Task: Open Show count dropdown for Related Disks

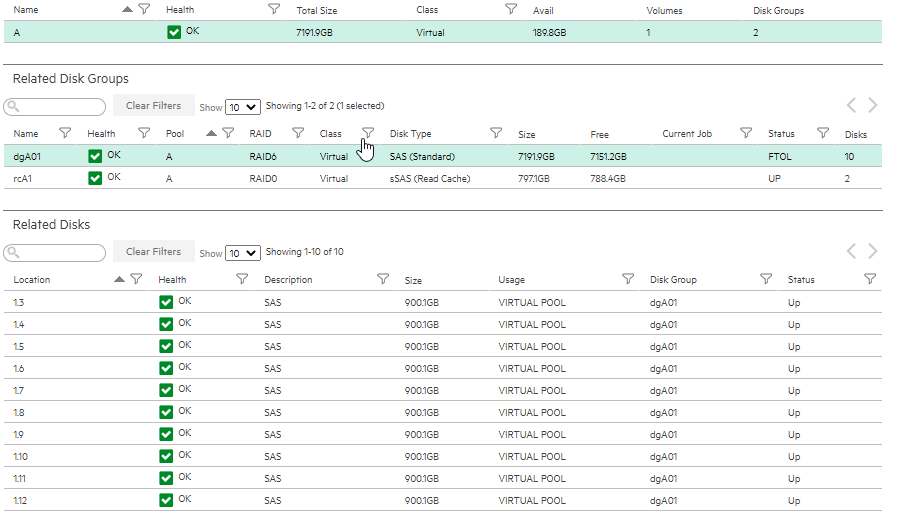Action: [242, 253]
